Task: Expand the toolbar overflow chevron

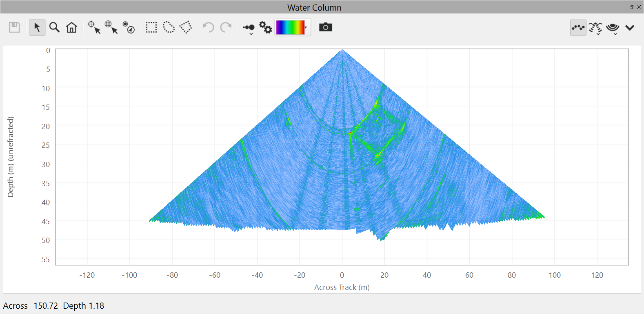Action: 630,28
